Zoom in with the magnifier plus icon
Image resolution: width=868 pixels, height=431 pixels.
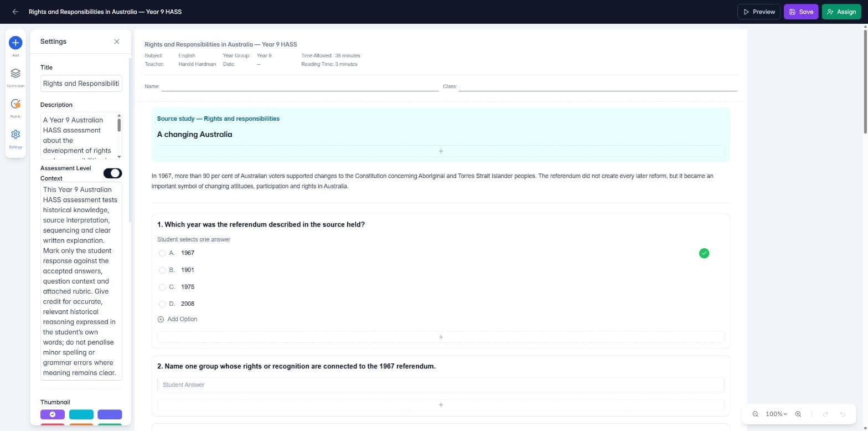coord(798,414)
